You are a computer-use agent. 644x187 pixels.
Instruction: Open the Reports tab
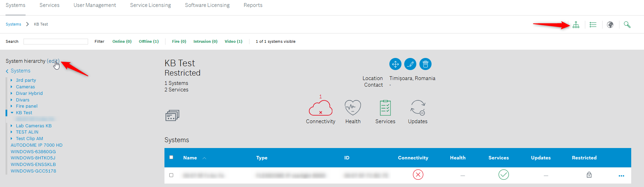(x=253, y=5)
